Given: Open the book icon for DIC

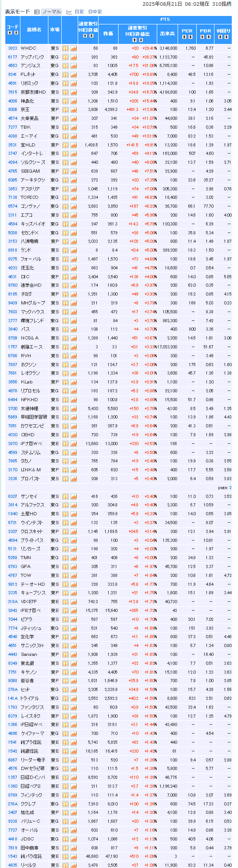Looking at the screenshot, I should [65, 276].
